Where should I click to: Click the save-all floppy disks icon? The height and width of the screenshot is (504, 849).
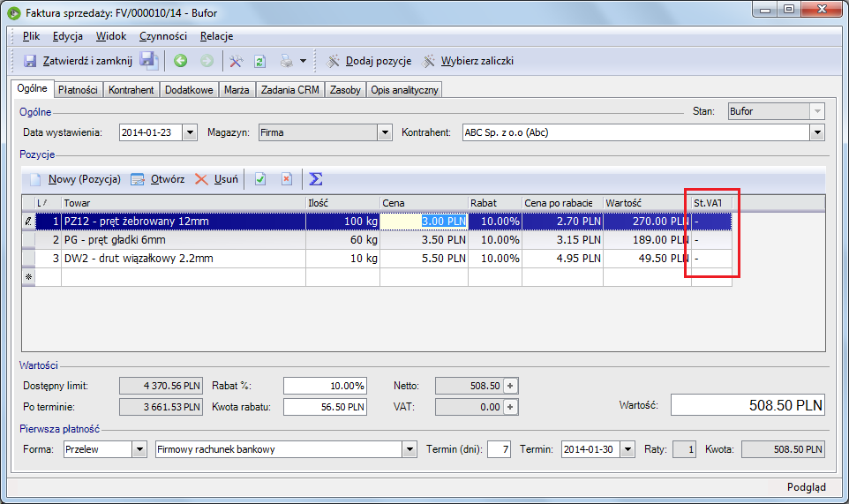pos(148,60)
